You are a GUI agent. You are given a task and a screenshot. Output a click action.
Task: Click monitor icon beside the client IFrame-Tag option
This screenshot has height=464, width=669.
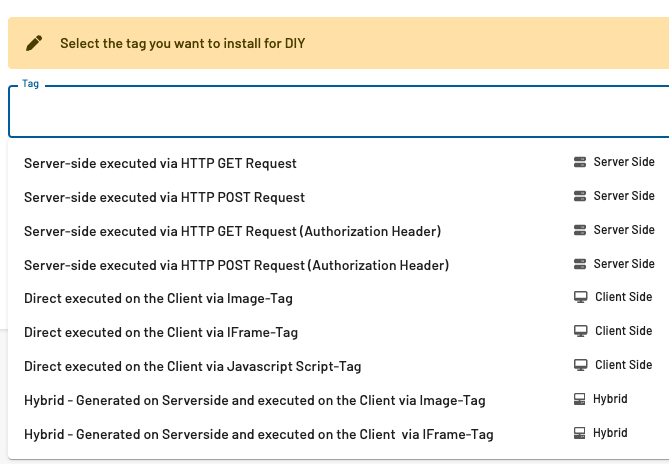click(x=580, y=331)
